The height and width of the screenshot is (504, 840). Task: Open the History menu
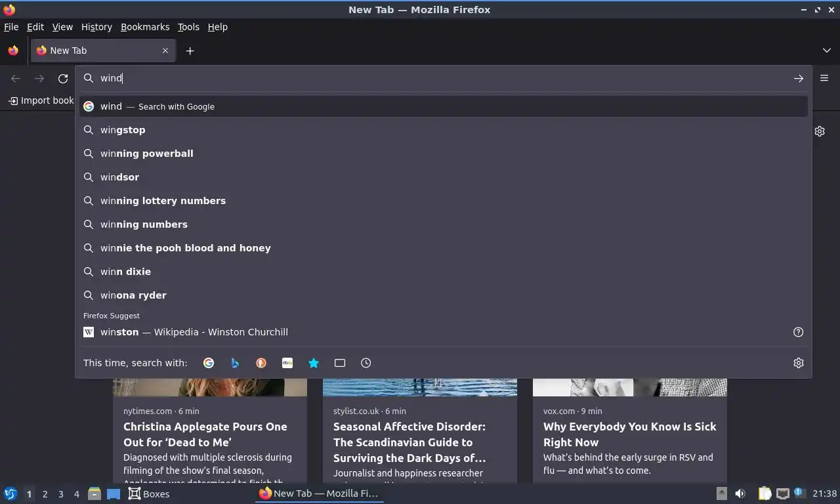[x=96, y=27]
